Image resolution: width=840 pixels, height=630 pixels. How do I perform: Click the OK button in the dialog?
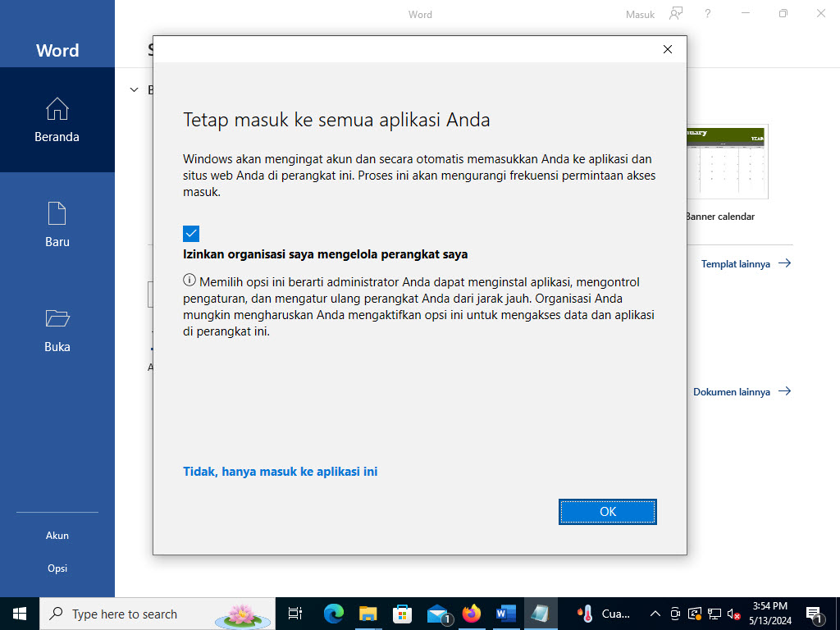coord(607,511)
